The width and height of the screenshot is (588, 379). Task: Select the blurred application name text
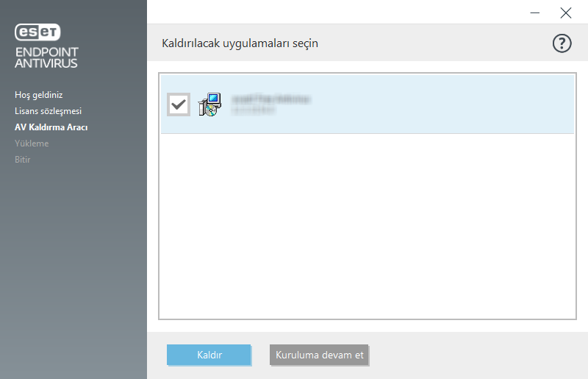tap(270, 99)
